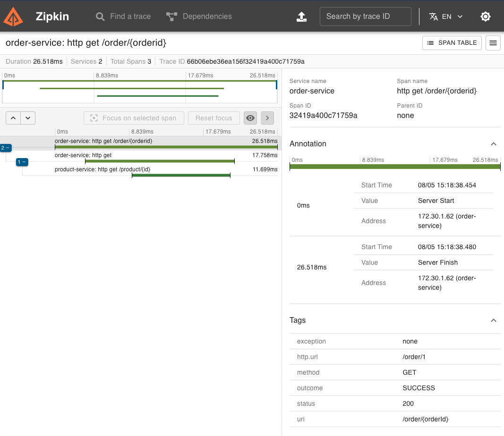Toggle the eye visibility button
Viewport: 504px width, 436px height.
click(250, 118)
